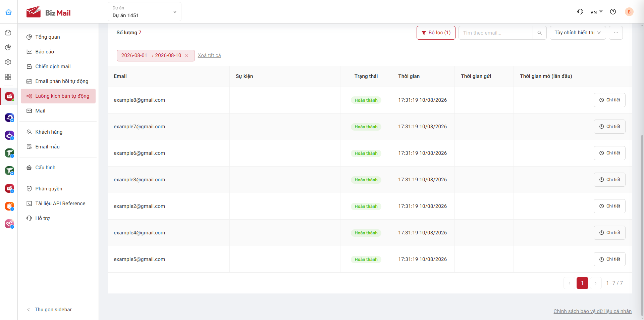Open the user avatar B
644x320 pixels.
(629, 12)
